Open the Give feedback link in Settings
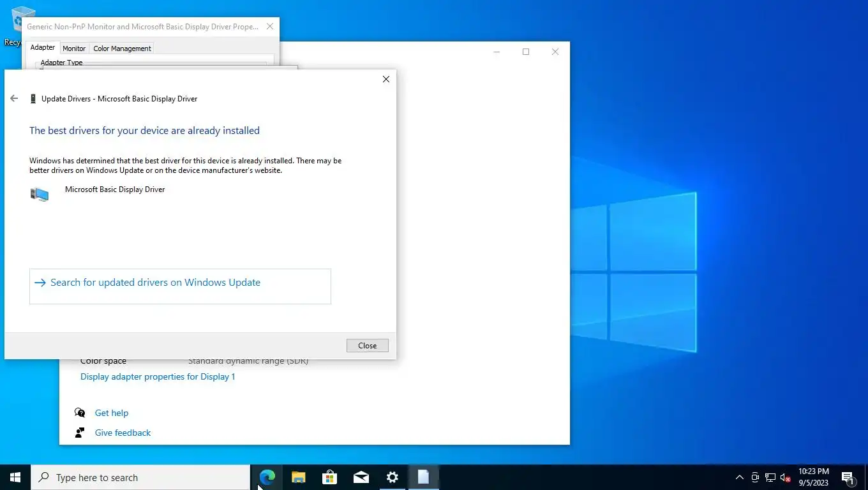 [x=123, y=433]
